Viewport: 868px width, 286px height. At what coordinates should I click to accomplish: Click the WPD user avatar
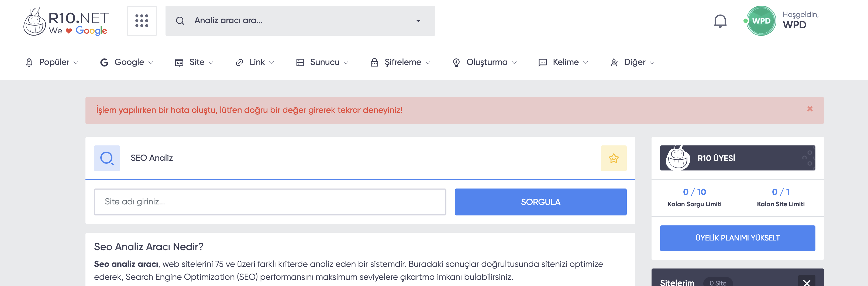click(x=761, y=21)
